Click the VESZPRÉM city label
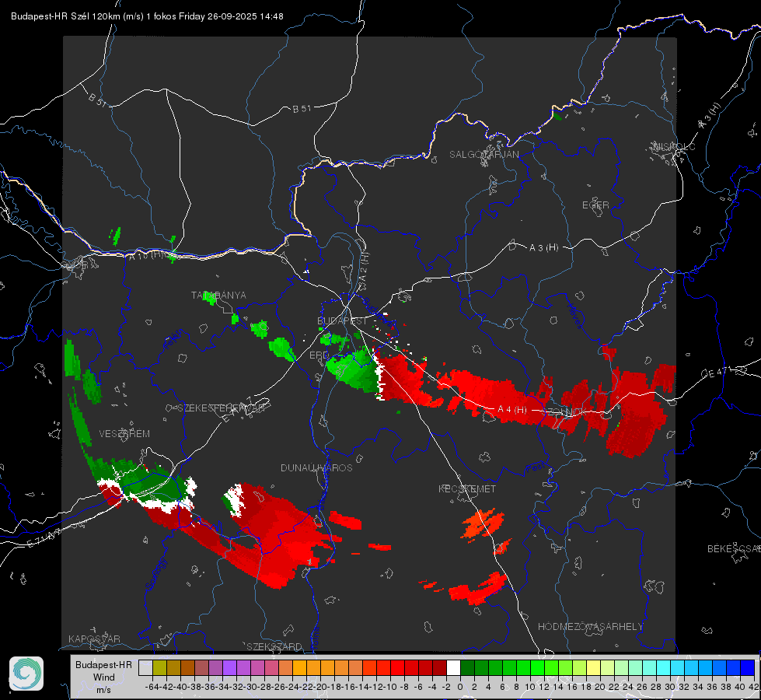This screenshot has width=761, height=700. coord(124,434)
